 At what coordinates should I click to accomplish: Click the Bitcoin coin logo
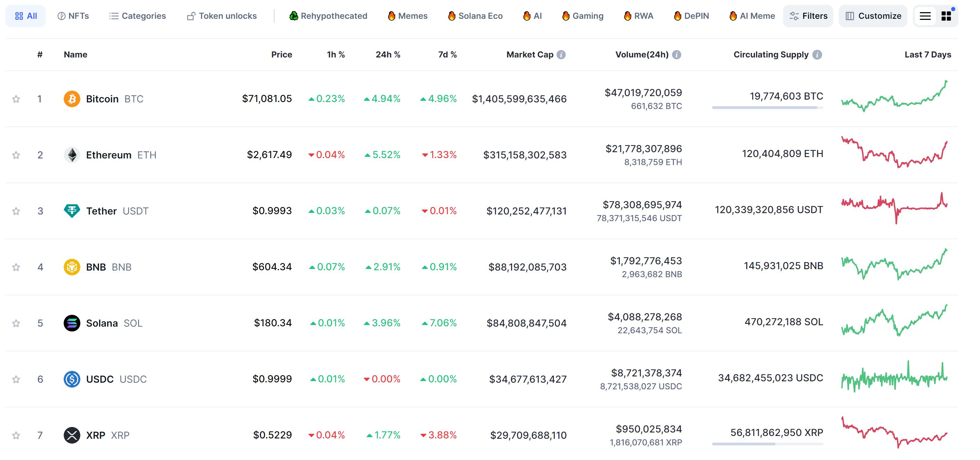point(72,99)
